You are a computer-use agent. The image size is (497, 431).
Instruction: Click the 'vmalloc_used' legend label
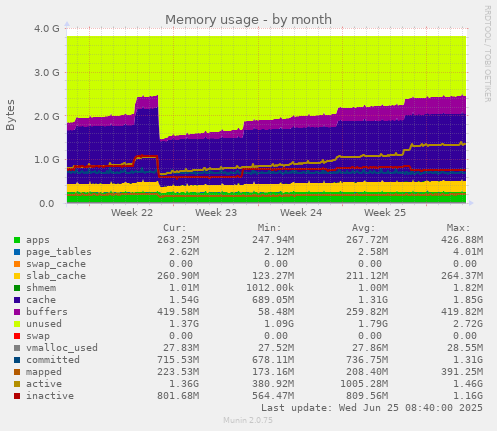tap(62, 348)
